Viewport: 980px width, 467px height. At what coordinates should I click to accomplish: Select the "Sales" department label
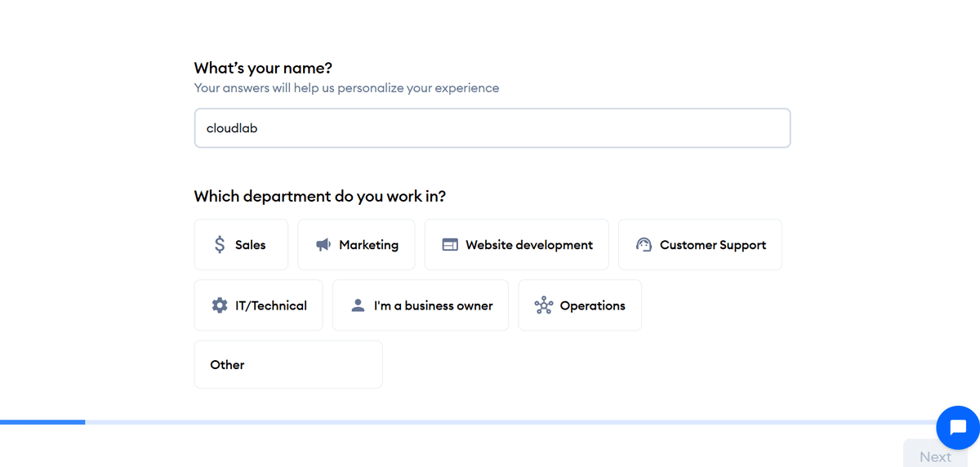(250, 245)
